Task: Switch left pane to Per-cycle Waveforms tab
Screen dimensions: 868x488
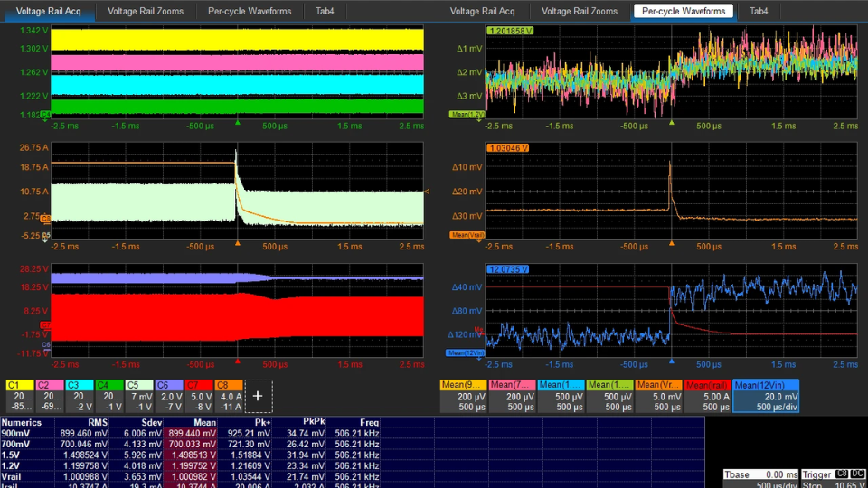Action: pos(250,11)
